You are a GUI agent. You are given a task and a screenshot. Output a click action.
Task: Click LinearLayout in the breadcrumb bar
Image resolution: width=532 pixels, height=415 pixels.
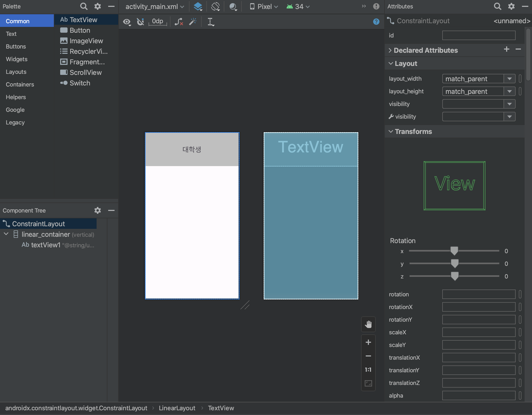(x=177, y=408)
